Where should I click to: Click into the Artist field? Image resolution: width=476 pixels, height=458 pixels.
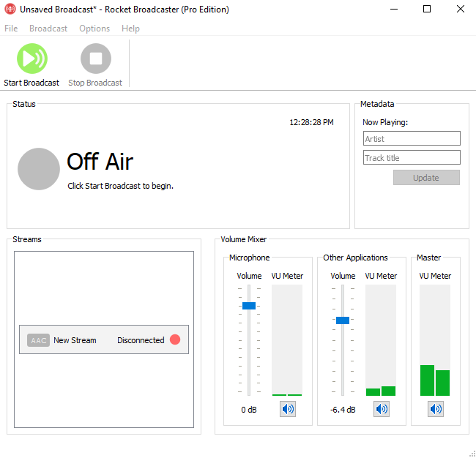pyautogui.click(x=412, y=138)
